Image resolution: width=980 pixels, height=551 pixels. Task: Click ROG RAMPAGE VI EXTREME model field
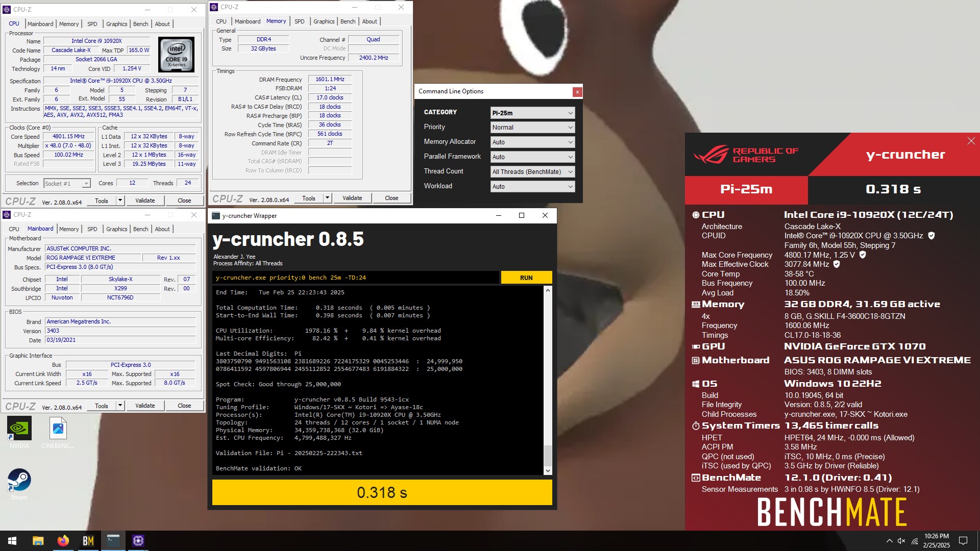click(92, 258)
